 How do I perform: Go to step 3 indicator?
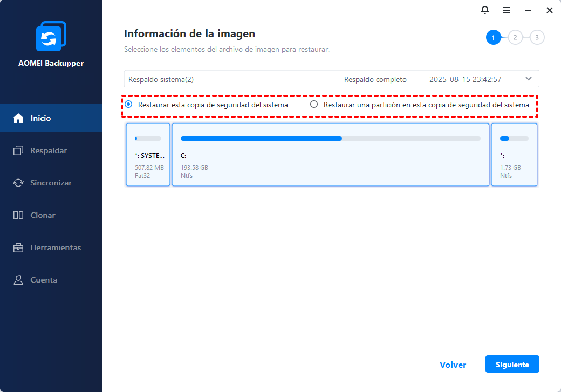[537, 37]
